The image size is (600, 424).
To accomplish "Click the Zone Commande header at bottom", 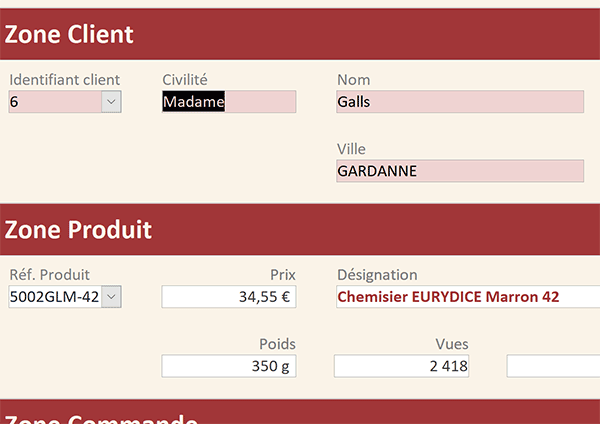I will pos(300,412).
